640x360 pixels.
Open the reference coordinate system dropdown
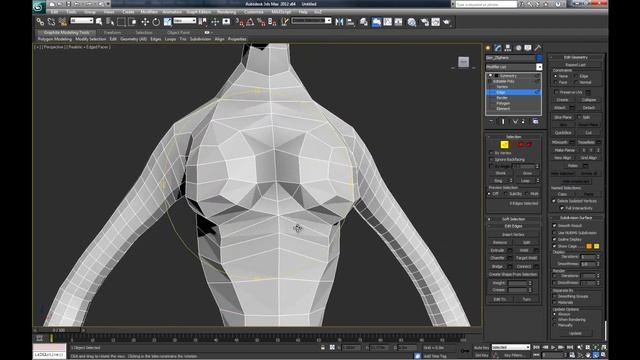(x=185, y=20)
